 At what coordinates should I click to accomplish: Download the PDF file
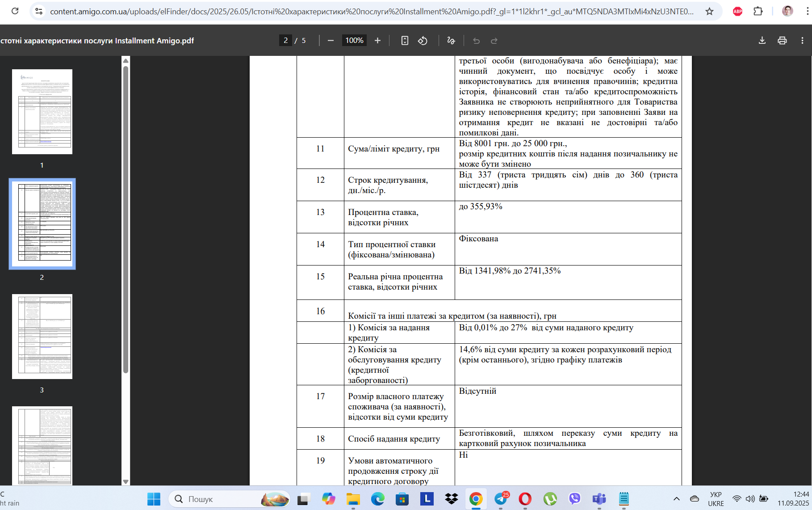pos(762,41)
